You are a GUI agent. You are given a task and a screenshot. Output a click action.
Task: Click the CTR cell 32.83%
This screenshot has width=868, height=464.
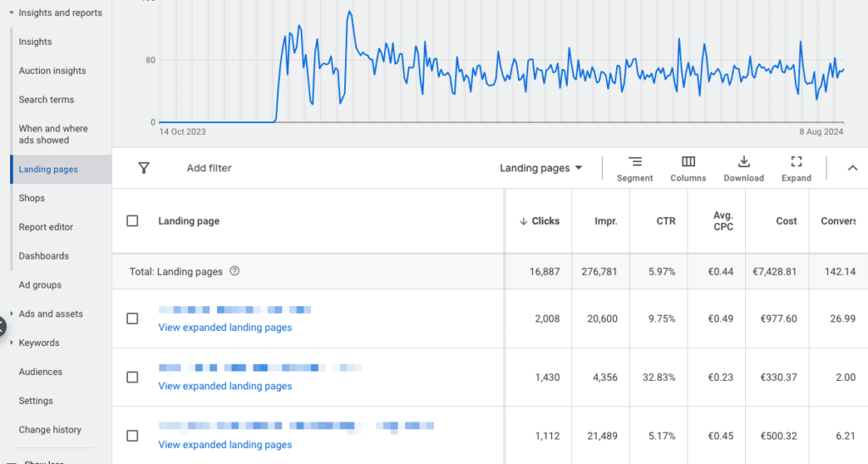(659, 377)
